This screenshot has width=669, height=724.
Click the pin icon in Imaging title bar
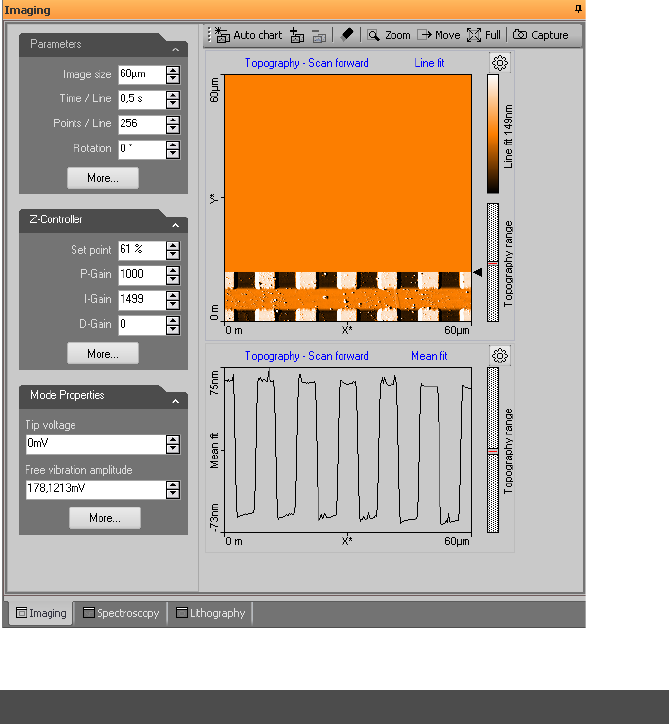coord(578,9)
